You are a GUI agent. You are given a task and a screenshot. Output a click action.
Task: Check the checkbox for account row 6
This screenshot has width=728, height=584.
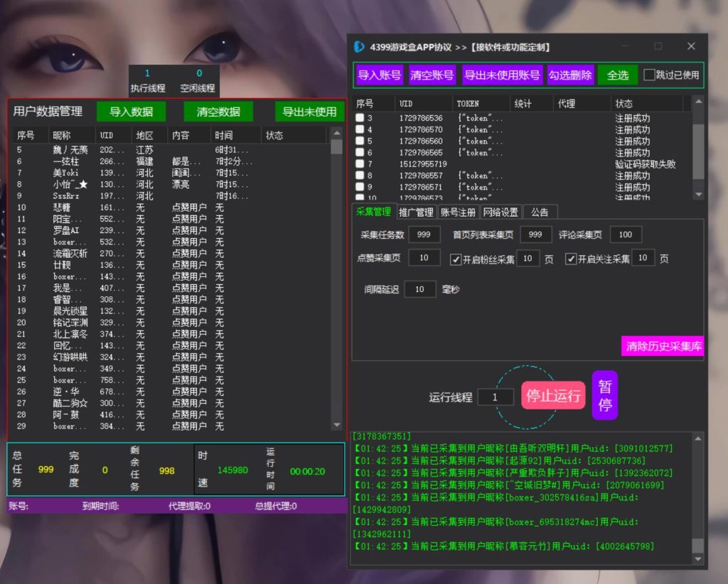click(359, 152)
